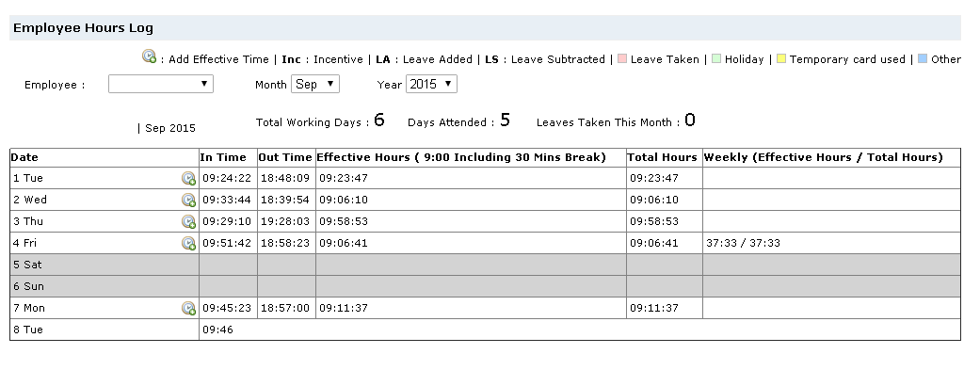Add effective time for 4 Fri
The width and height of the screenshot is (980, 370).
[188, 243]
